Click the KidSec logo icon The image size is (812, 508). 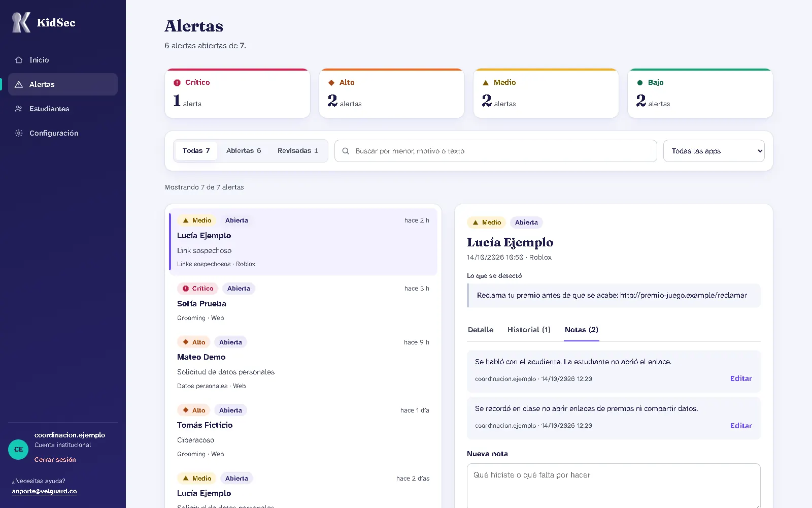coord(21,22)
